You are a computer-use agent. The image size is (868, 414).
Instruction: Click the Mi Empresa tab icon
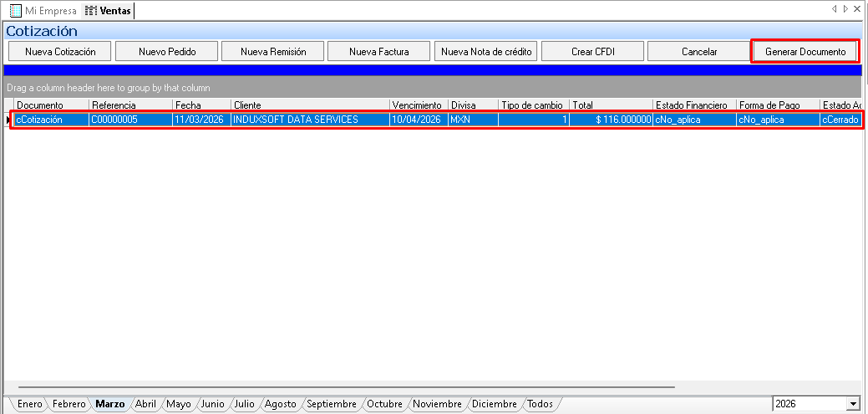pyautogui.click(x=15, y=11)
